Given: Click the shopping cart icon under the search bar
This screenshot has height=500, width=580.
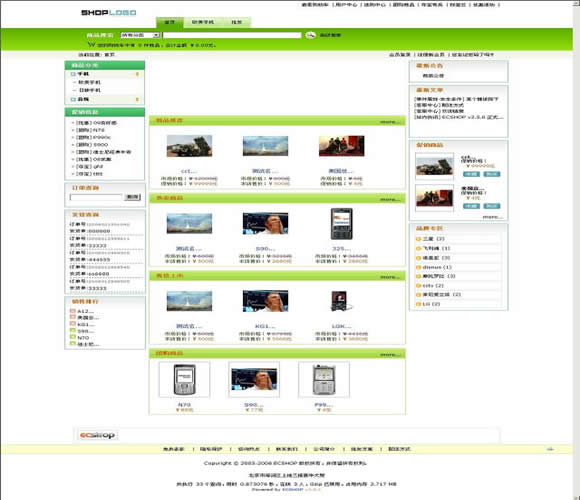Looking at the screenshot, I should (x=91, y=45).
